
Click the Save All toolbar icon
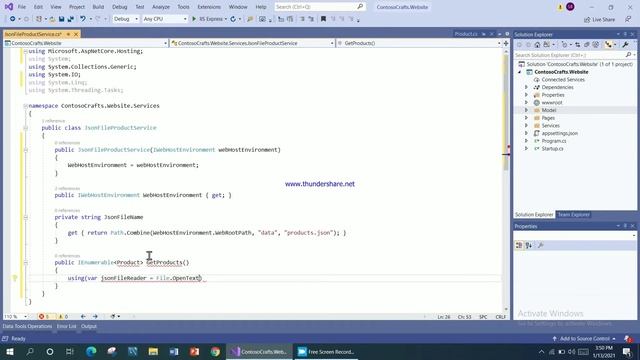point(71,19)
